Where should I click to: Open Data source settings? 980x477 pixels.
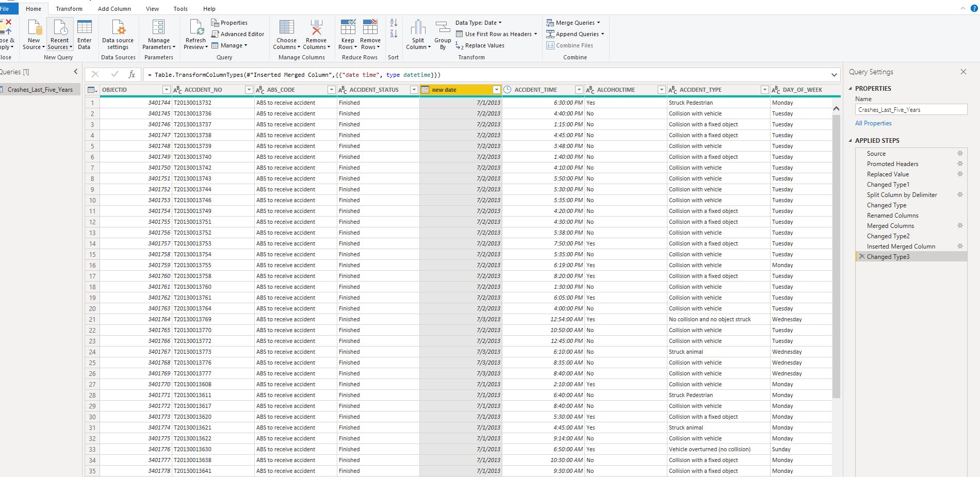click(118, 35)
